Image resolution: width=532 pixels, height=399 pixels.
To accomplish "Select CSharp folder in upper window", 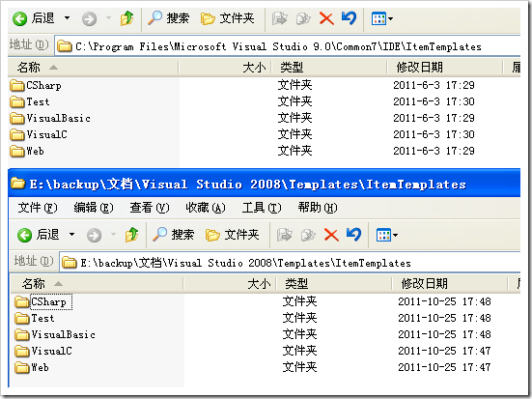I will point(36,85).
